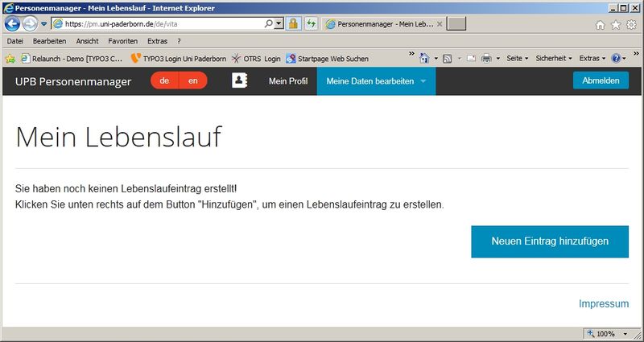This screenshot has height=342, width=644.
Task: Click the Internet Explorer title bar icon
Action: [x=8, y=7]
